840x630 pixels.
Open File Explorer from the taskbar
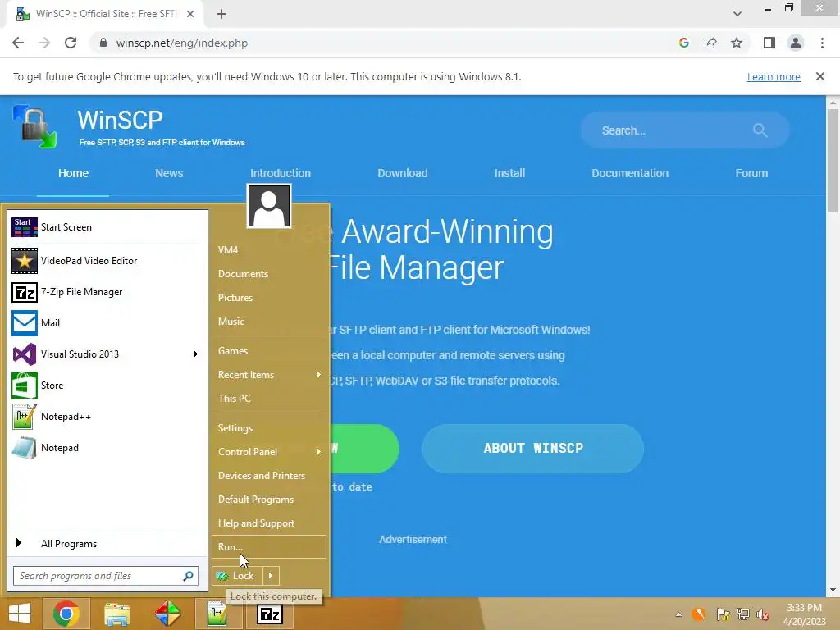116,614
